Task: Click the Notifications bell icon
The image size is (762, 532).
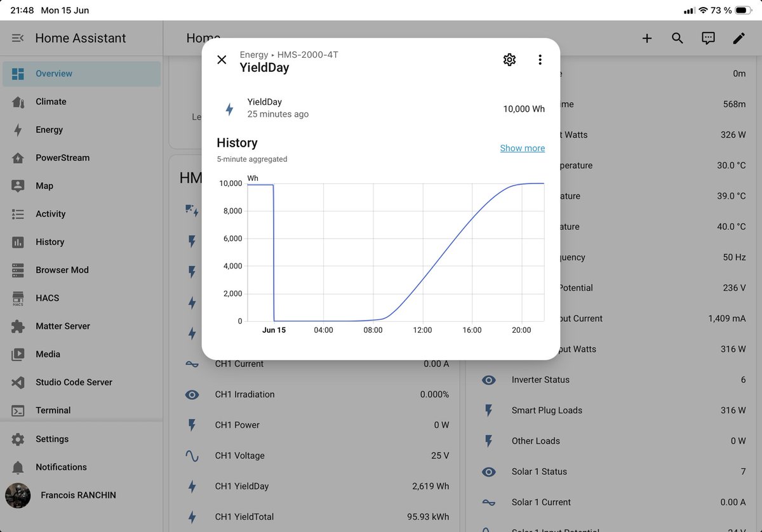Action: pos(18,467)
